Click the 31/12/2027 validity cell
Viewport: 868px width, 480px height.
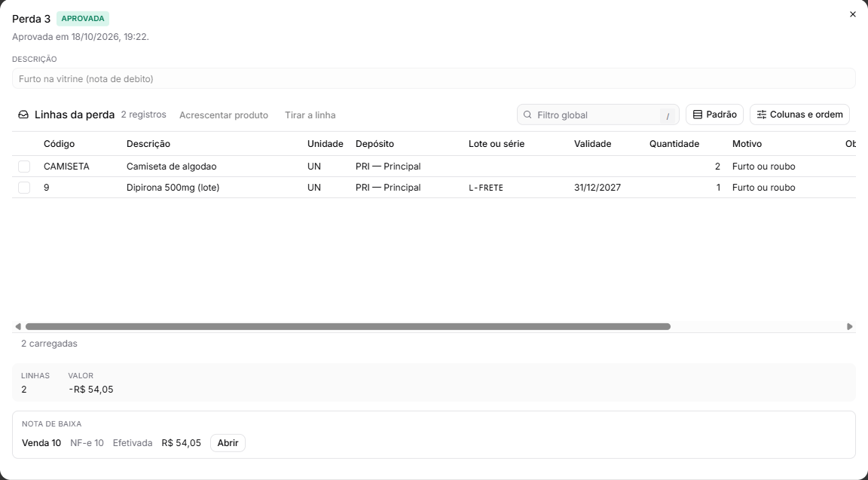pos(598,188)
